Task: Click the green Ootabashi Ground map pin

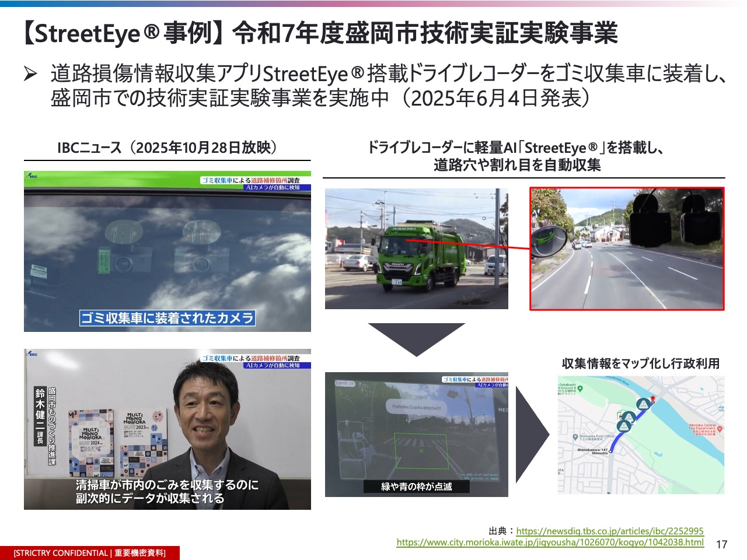Action: 580,388
